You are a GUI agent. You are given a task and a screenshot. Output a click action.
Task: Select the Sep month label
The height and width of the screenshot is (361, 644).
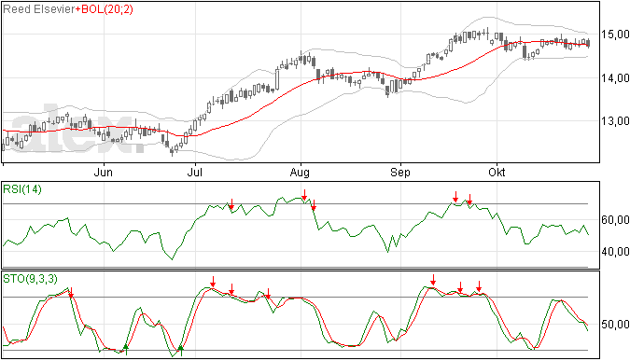(400, 173)
